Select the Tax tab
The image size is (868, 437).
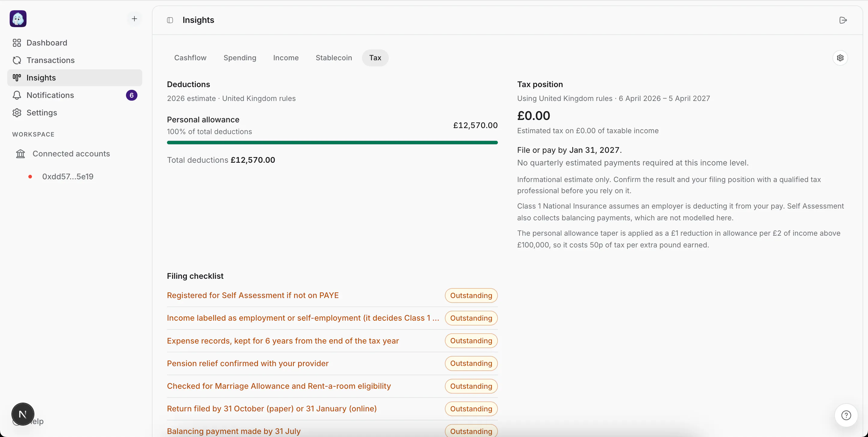coord(375,58)
